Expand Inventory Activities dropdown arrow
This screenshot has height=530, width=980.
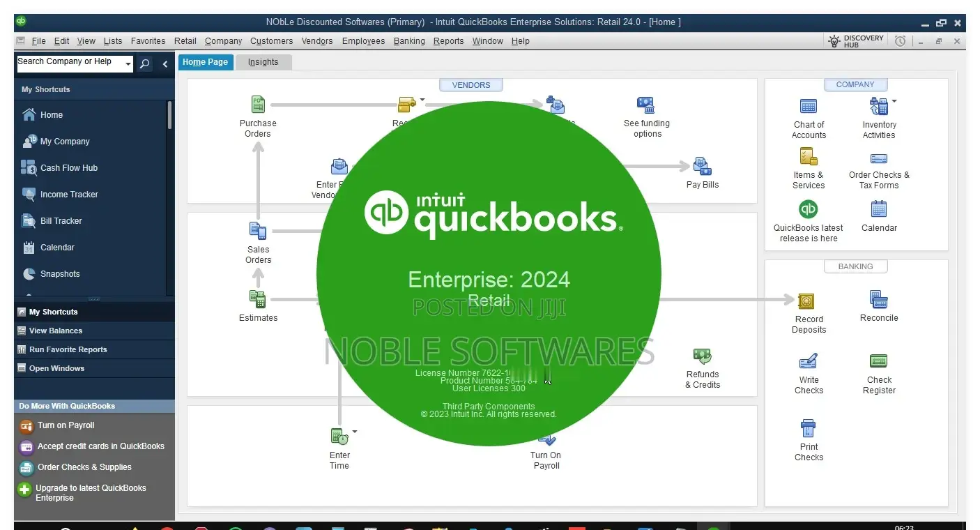click(894, 101)
